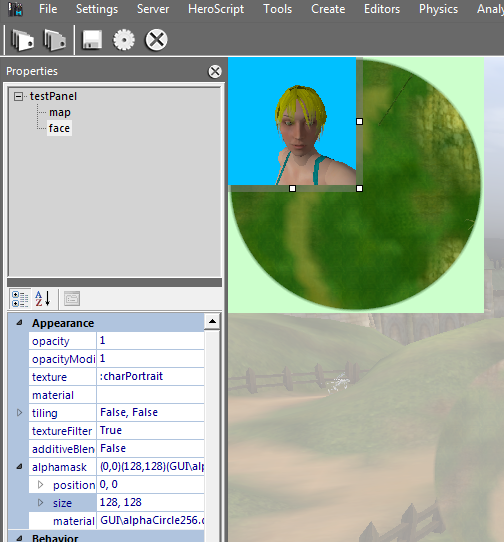Click the HeroEngine logo icon in menu bar

16,9
